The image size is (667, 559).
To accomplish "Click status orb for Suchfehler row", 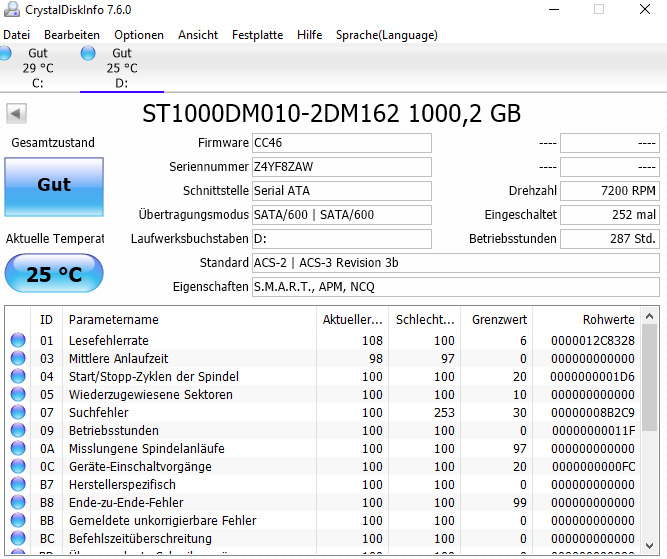I will [18, 412].
